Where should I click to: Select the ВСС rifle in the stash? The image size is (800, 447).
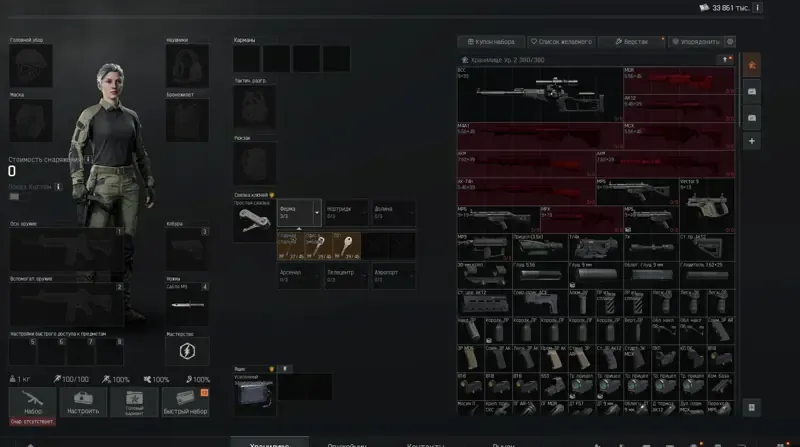pos(540,94)
